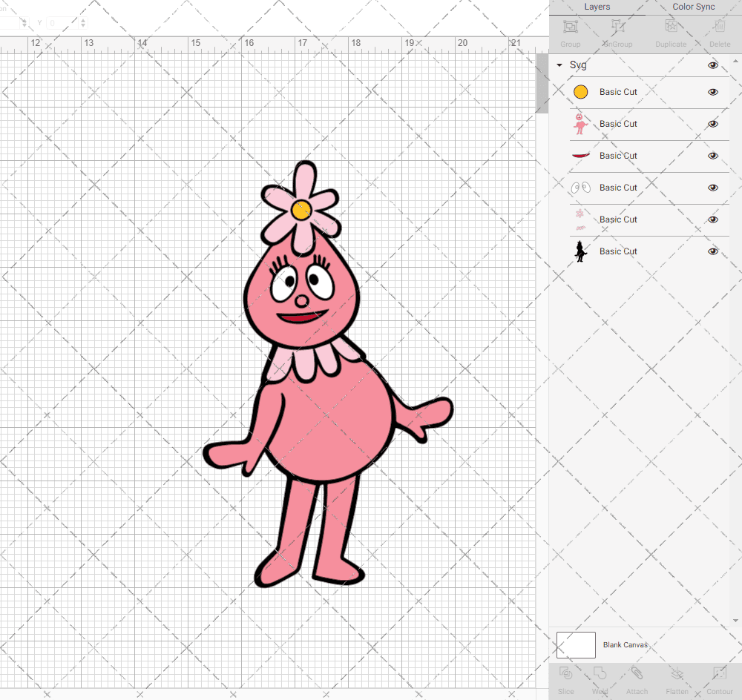
Task: Select the red mouth layer thumbnail
Action: [581, 156]
